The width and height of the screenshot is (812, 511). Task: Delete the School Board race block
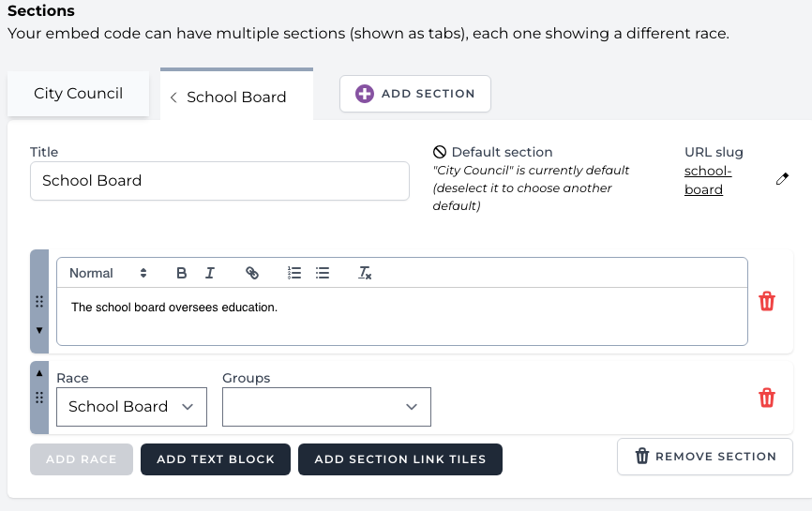pos(766,398)
